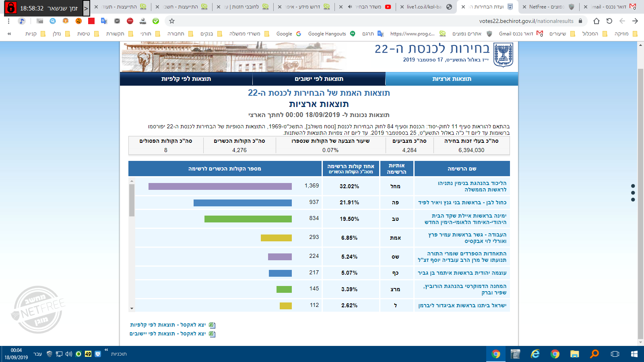Click the Likud purple vote bar
The image size is (644, 362).
[x=220, y=186]
